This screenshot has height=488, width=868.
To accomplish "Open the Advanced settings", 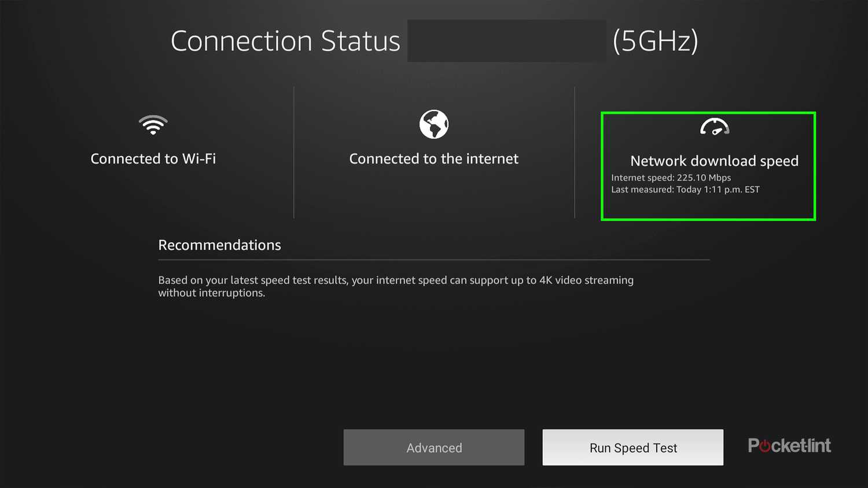I will pyautogui.click(x=433, y=447).
